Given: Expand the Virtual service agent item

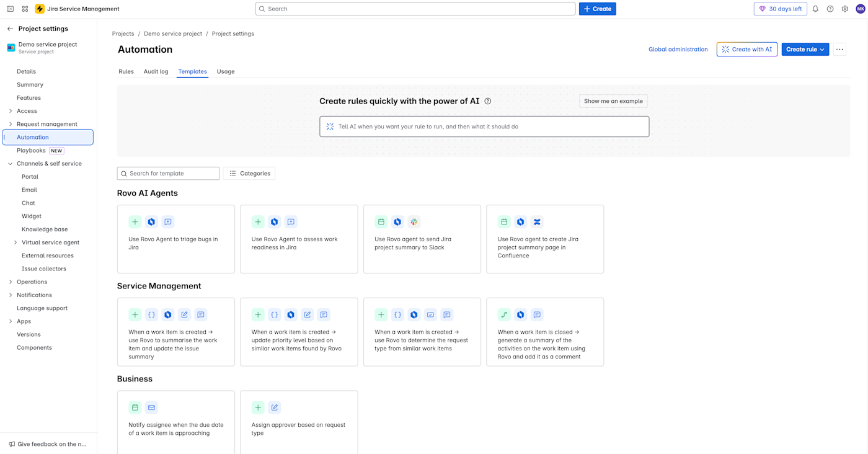Looking at the screenshot, I should [x=15, y=243].
